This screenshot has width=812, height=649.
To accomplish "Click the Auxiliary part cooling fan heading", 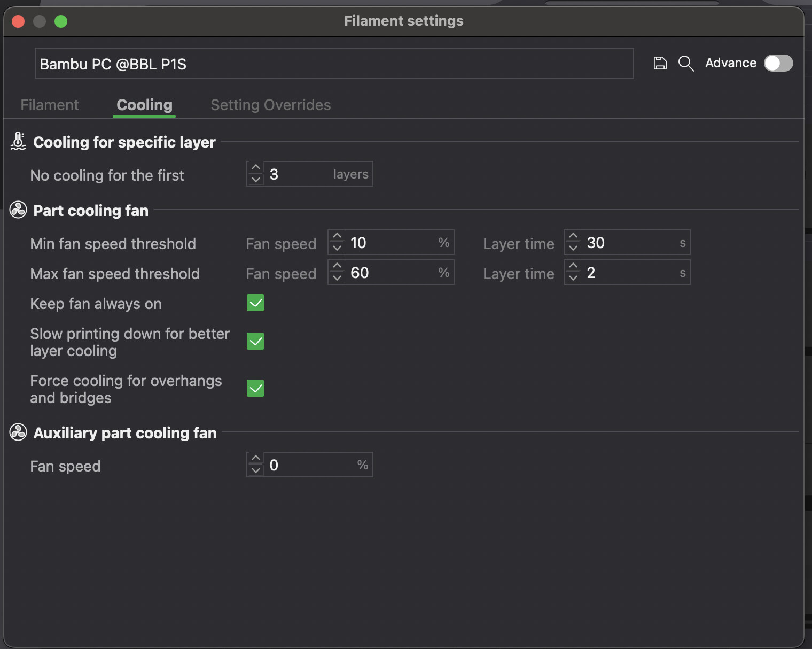I will point(125,433).
